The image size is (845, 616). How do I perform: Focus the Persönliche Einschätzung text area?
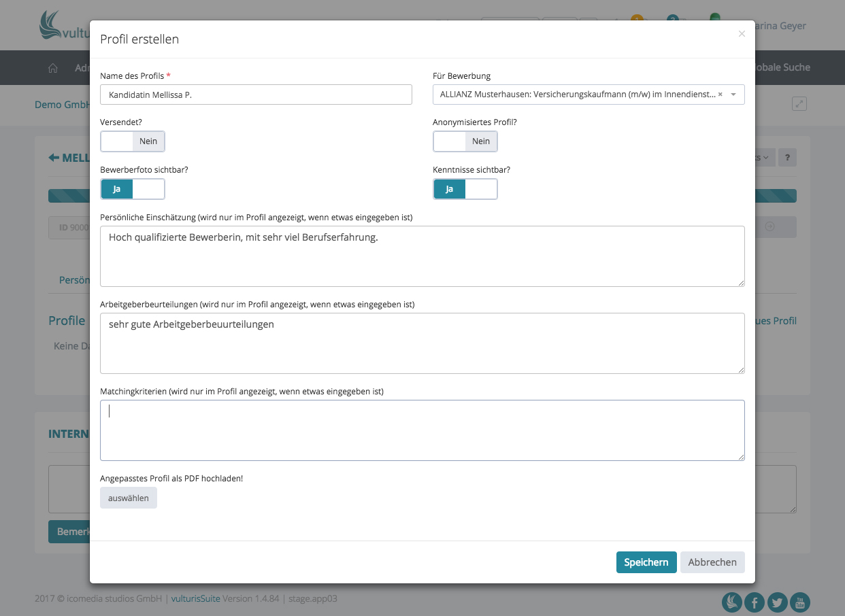422,256
